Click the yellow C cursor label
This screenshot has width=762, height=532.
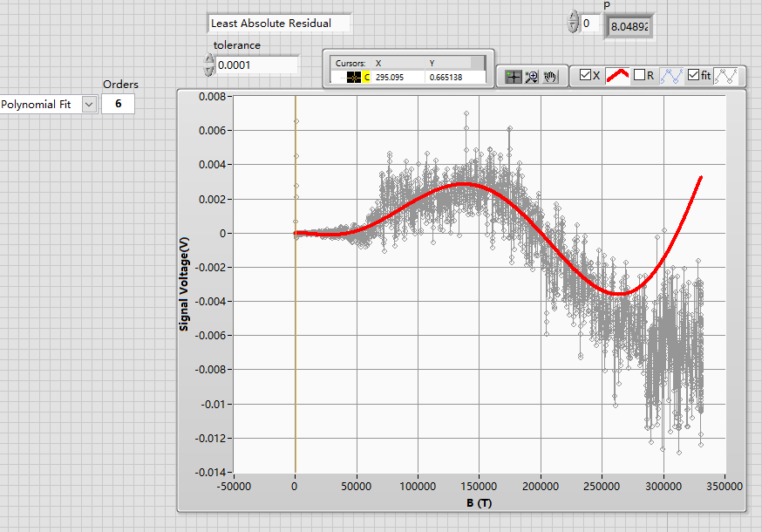pos(367,78)
